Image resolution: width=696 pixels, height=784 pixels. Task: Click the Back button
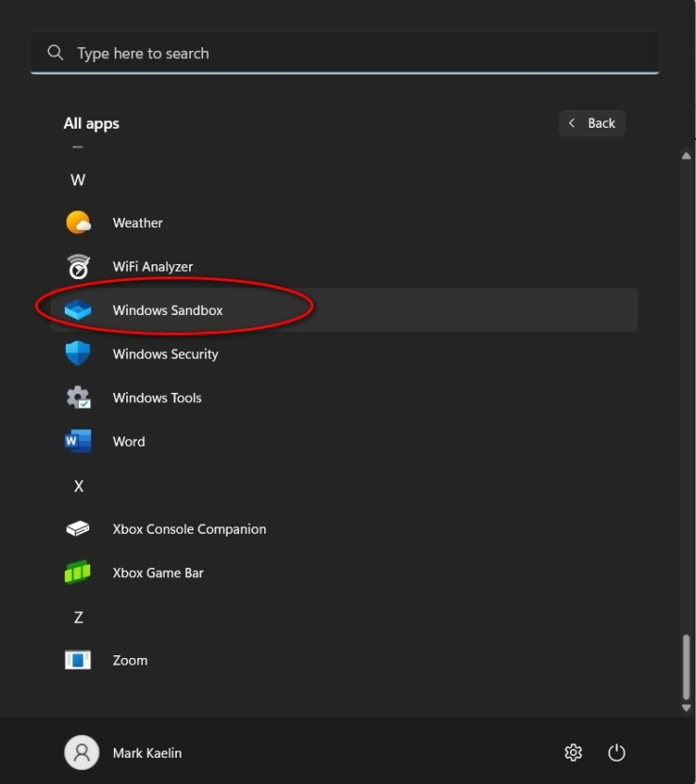click(x=592, y=123)
